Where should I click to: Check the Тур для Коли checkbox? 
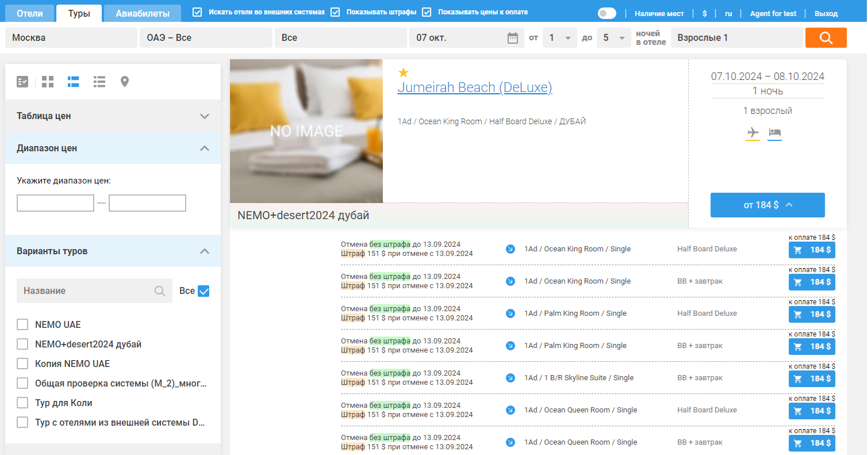pyautogui.click(x=22, y=403)
